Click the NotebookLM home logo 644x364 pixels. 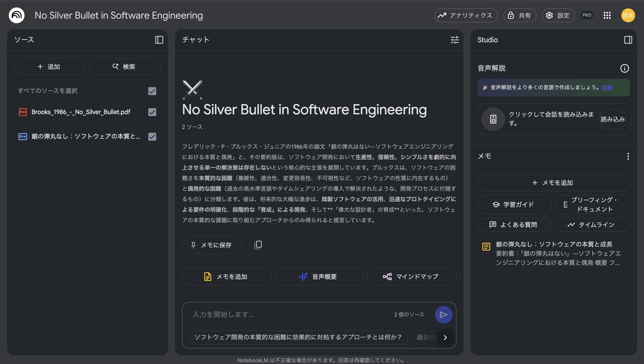click(x=16, y=15)
